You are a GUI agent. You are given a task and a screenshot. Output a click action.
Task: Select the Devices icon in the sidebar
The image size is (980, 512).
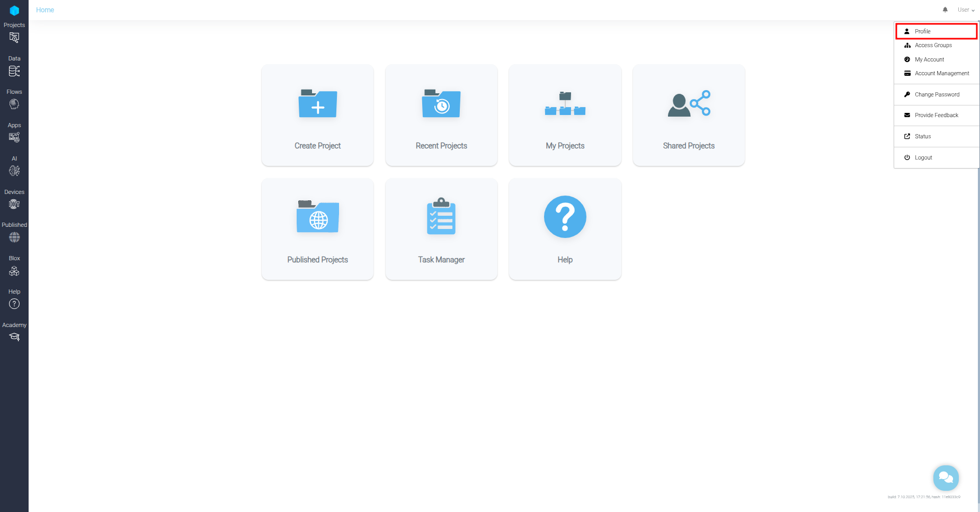[x=14, y=204]
